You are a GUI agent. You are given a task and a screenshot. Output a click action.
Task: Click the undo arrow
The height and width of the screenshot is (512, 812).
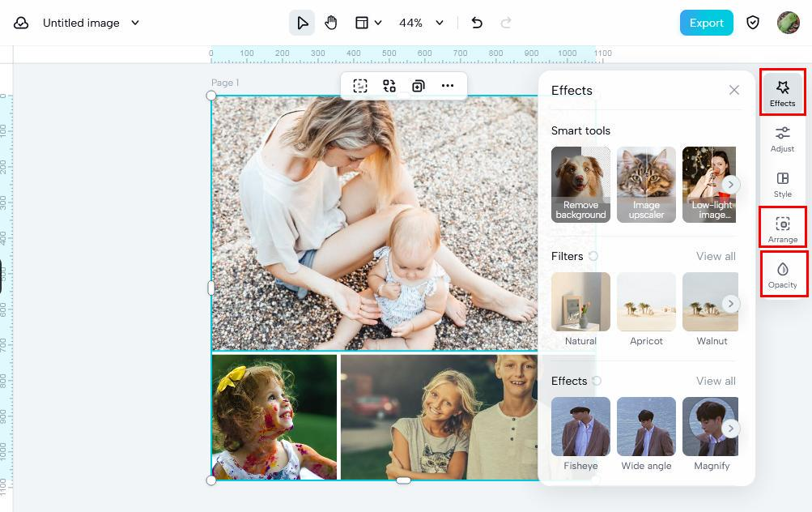pos(477,23)
